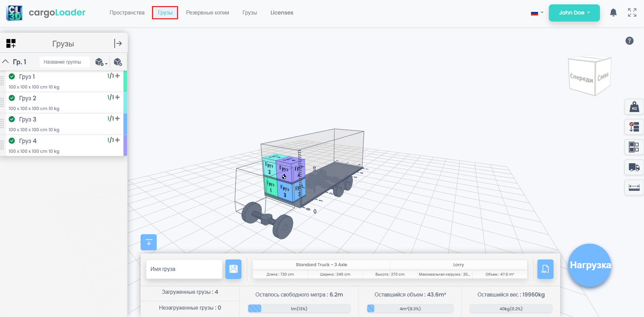
Task: Open the John Doe user menu
Action: (x=574, y=13)
